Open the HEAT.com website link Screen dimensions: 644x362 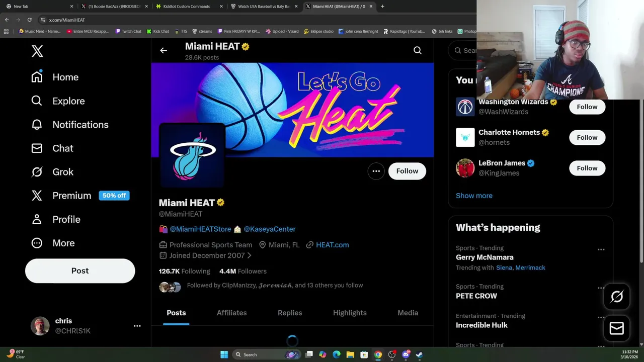[332, 245]
